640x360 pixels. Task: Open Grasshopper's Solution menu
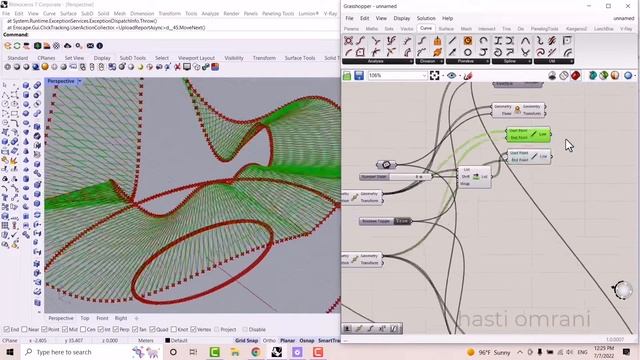coord(426,18)
